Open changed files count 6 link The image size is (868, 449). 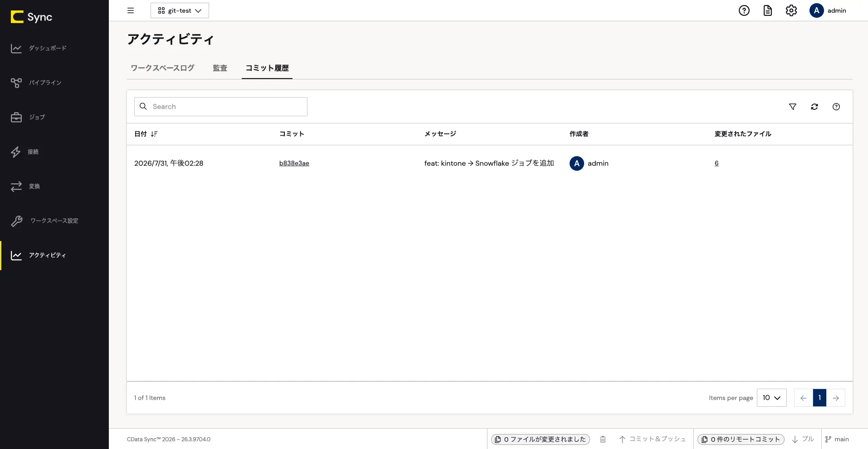point(717,163)
